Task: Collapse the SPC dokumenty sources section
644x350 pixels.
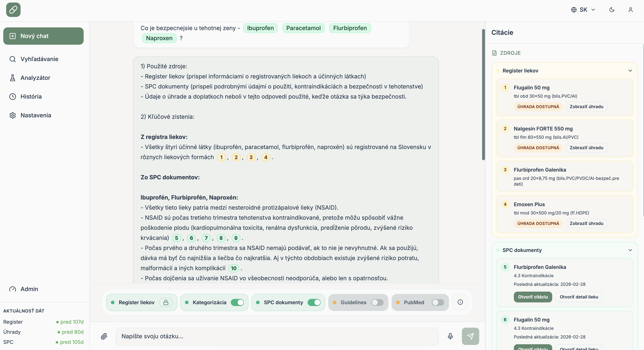Action: pyautogui.click(x=630, y=250)
